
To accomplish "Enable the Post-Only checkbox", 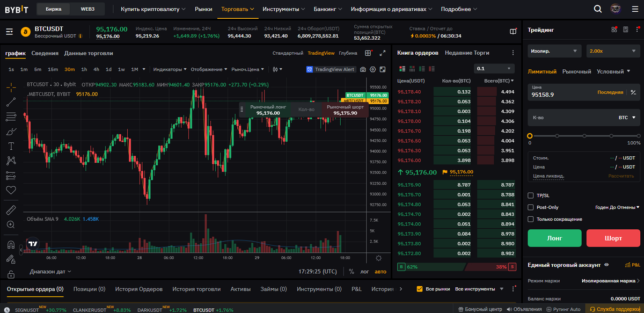I will 531,207.
